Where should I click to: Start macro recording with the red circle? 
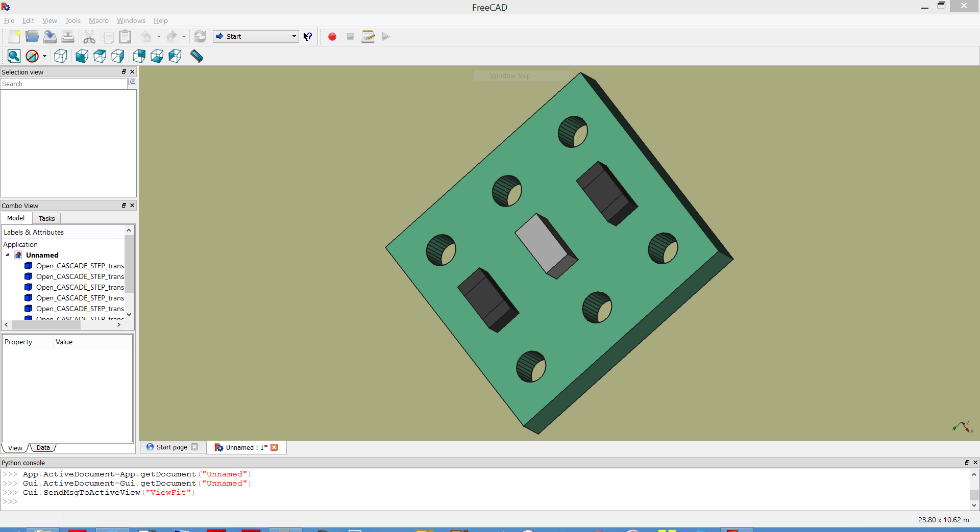(332, 37)
